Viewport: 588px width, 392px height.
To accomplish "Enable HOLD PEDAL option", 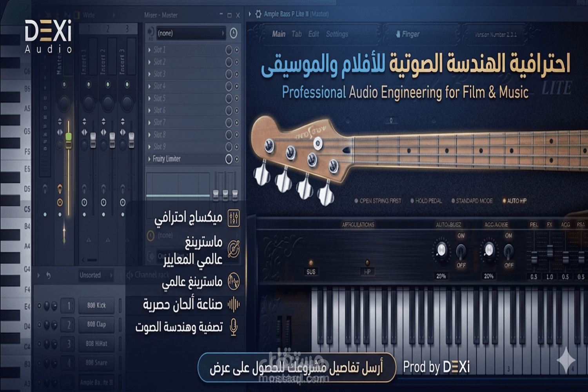I will [x=426, y=201].
